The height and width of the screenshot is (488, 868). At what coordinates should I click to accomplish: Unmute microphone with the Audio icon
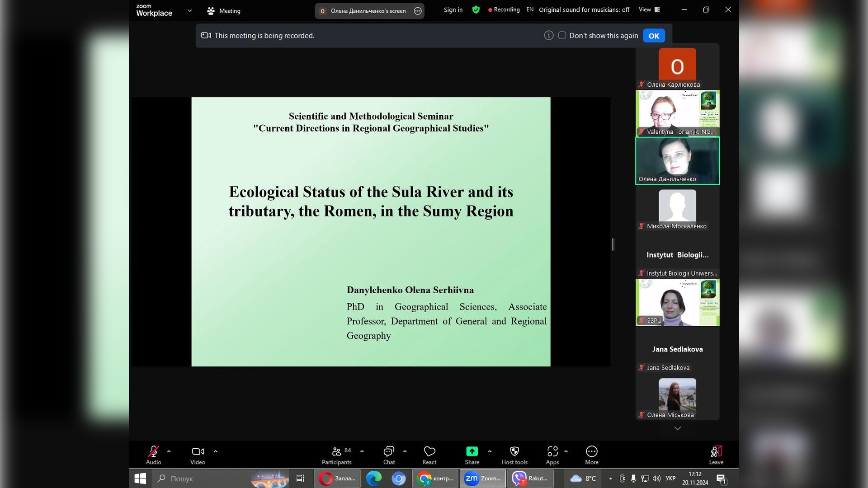pos(153,451)
